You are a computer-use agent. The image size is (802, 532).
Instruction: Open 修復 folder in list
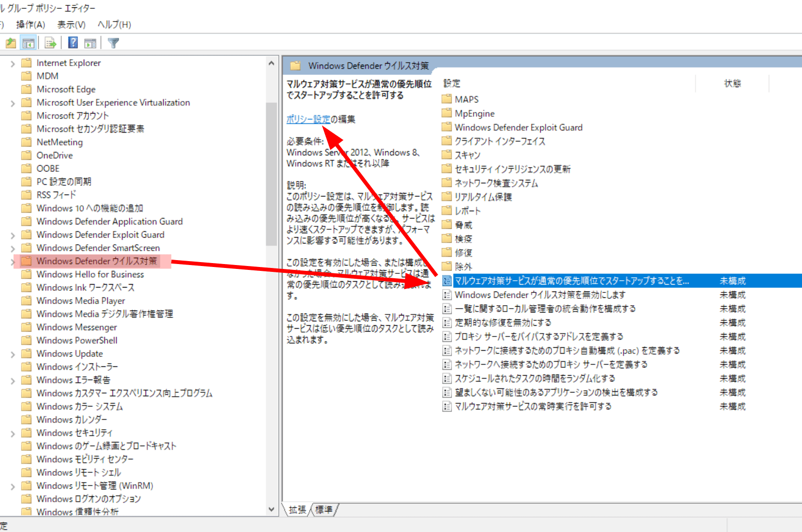(x=464, y=253)
